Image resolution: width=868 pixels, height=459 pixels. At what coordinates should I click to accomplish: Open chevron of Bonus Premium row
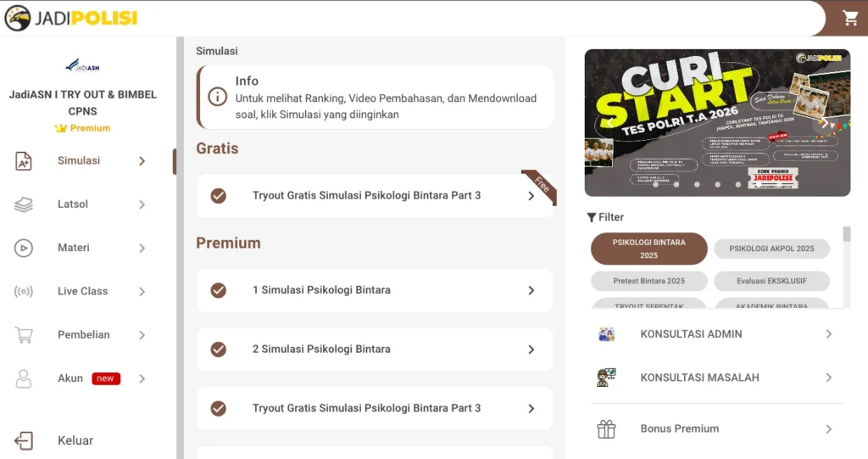pos(829,429)
